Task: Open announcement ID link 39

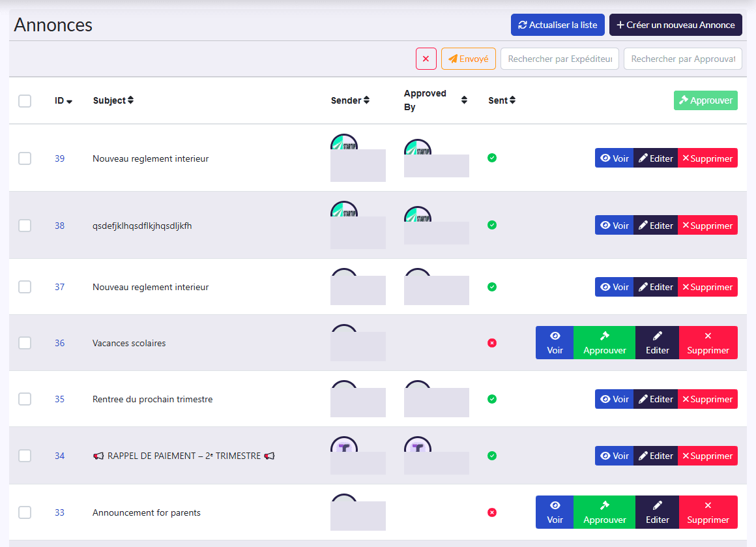Action: click(x=59, y=158)
